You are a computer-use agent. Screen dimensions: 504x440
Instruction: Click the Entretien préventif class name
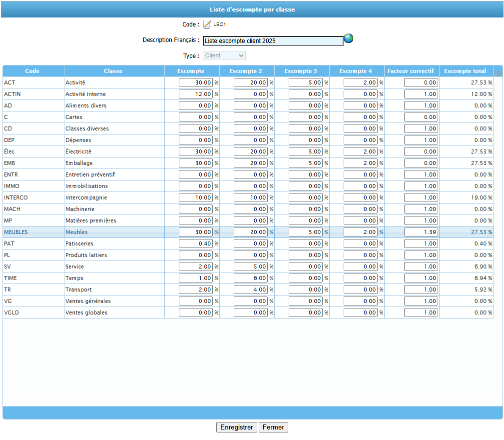(x=90, y=174)
